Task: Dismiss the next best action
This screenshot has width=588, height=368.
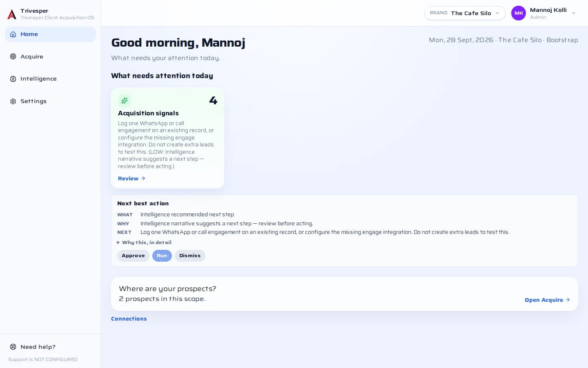Action: [x=190, y=256]
